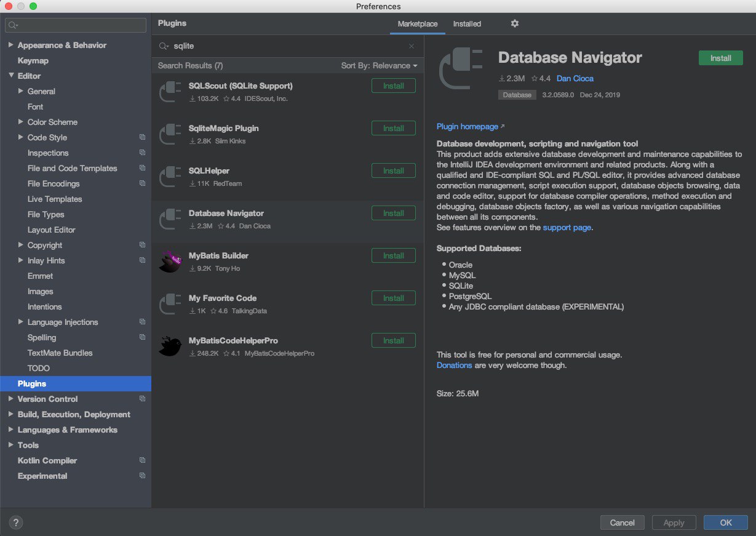Expand the Version Control section

click(10, 399)
